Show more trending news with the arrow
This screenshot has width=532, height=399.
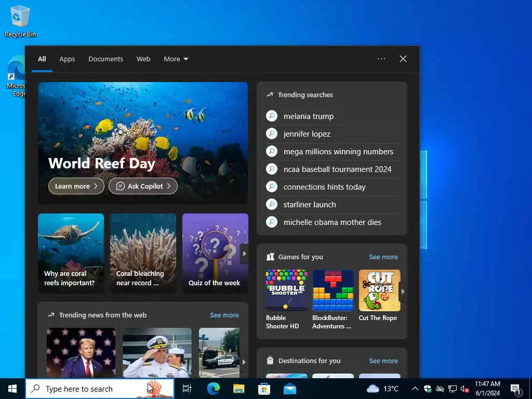pyautogui.click(x=244, y=362)
